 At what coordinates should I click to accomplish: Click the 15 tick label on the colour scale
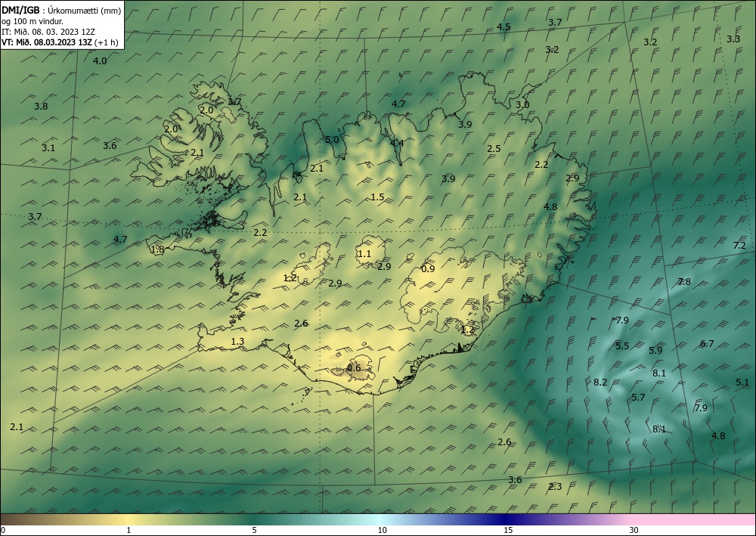tap(508, 530)
